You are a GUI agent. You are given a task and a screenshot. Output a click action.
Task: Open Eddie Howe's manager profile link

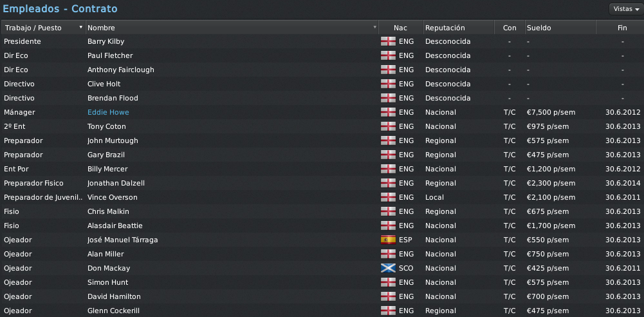108,112
